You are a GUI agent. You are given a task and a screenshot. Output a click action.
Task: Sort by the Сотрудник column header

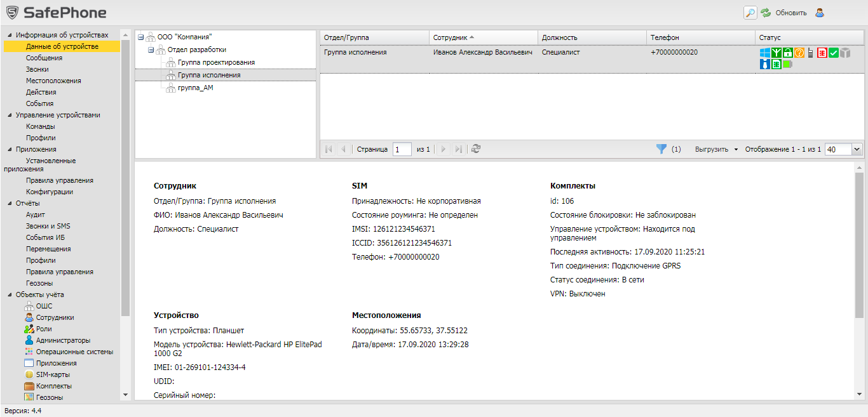point(450,38)
